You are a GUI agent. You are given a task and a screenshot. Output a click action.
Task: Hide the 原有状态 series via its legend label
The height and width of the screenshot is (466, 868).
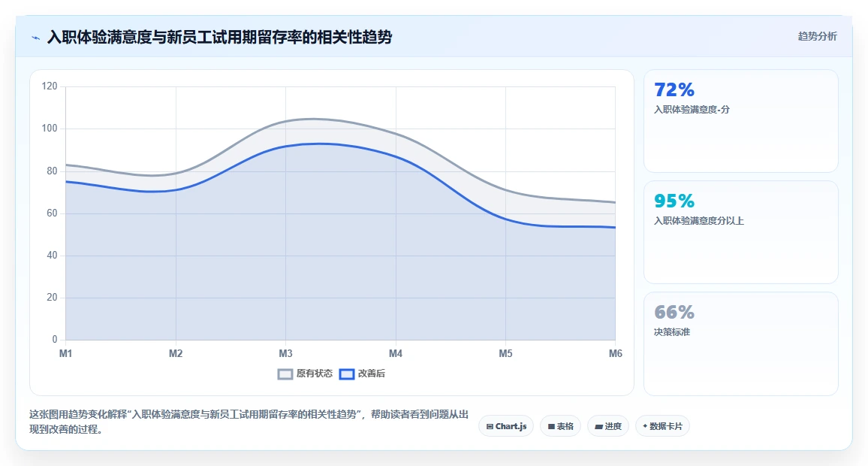[315, 374]
